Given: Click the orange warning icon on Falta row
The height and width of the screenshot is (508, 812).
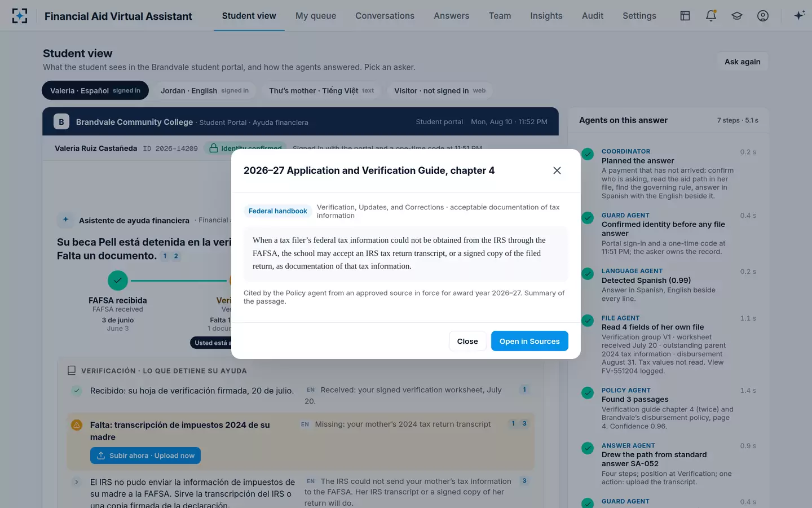Looking at the screenshot, I should point(77,425).
